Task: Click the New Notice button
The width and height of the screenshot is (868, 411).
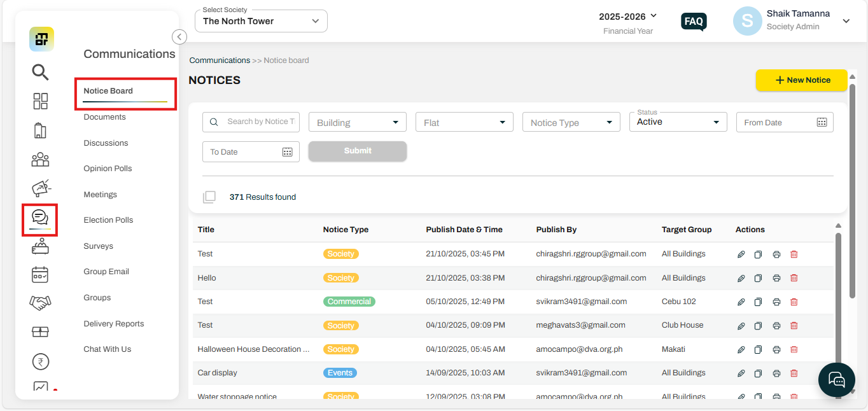Action: click(801, 80)
